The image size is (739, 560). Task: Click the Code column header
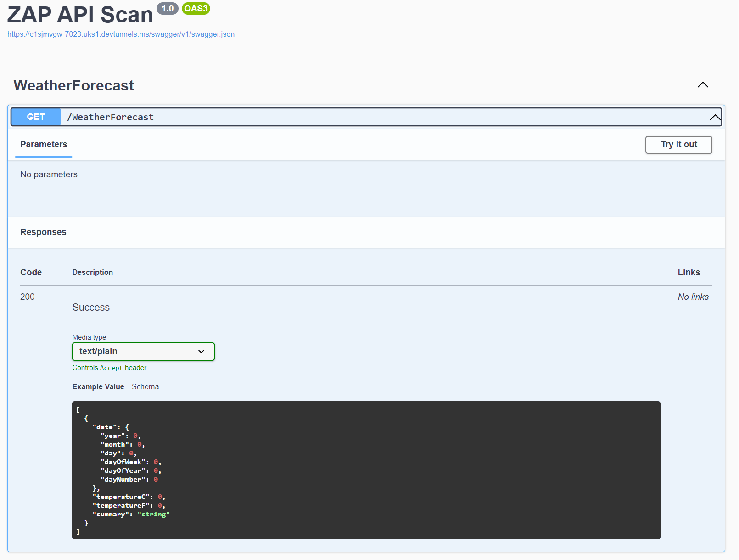(x=31, y=273)
